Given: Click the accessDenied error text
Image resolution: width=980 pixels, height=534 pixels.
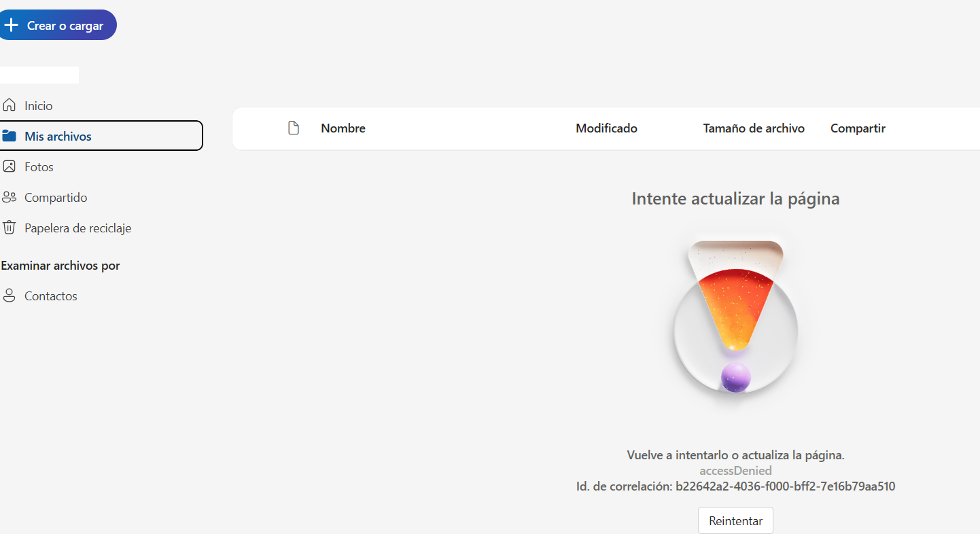Looking at the screenshot, I should tap(735, 470).
